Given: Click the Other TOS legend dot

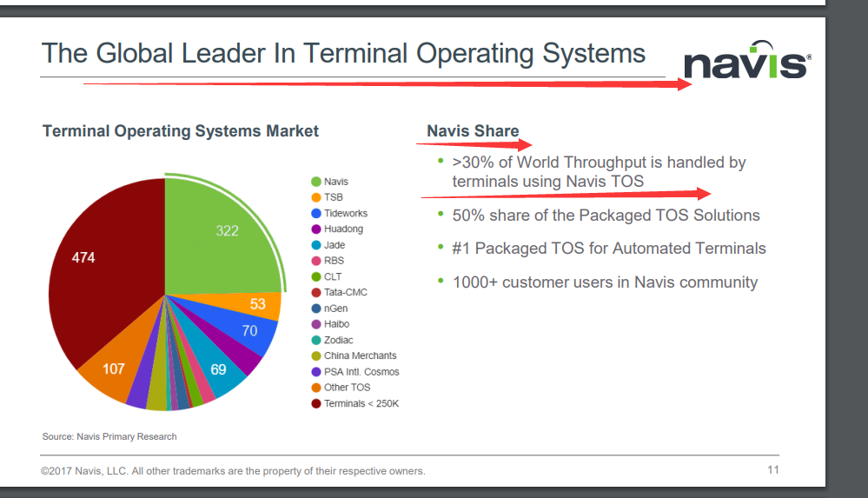Looking at the screenshot, I should coord(317,388).
